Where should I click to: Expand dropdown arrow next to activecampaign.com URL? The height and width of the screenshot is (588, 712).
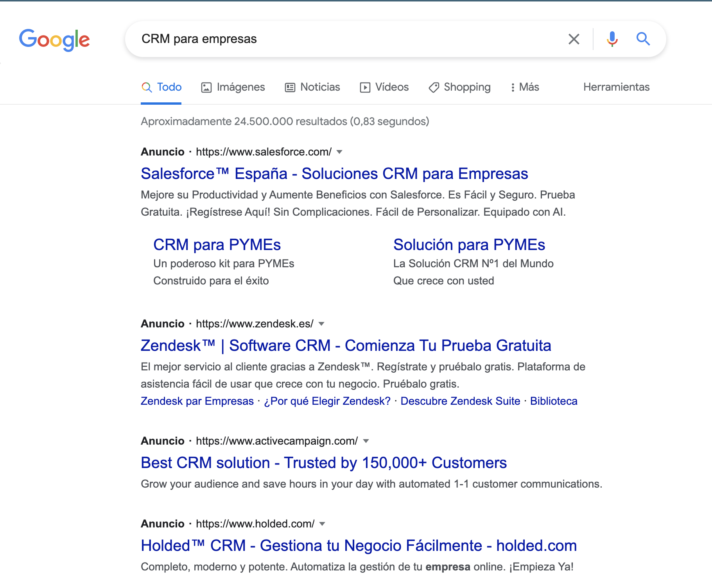366,441
